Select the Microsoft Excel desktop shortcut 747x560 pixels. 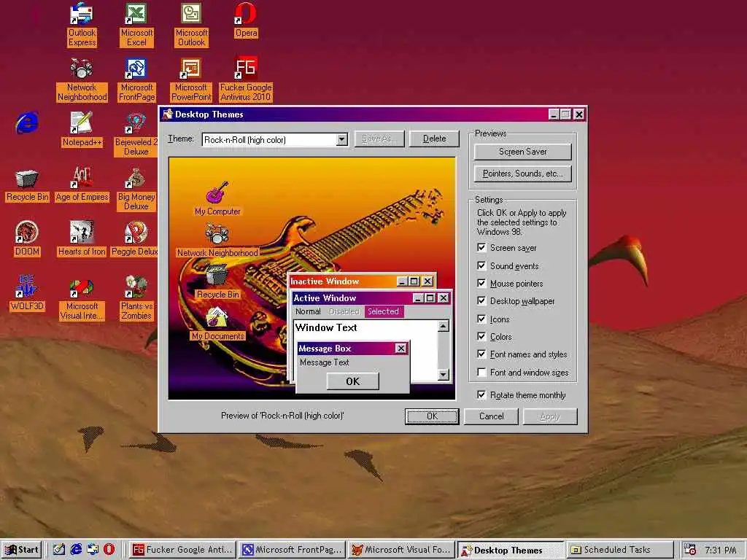(136, 25)
